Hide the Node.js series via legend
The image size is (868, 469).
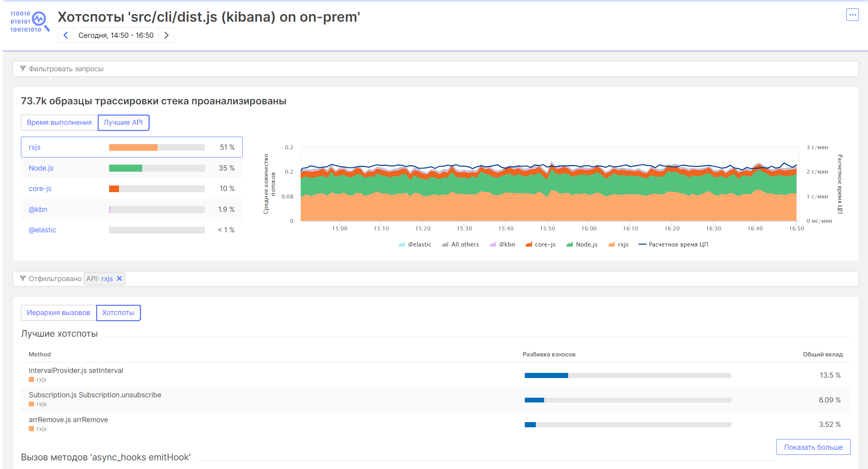point(582,245)
